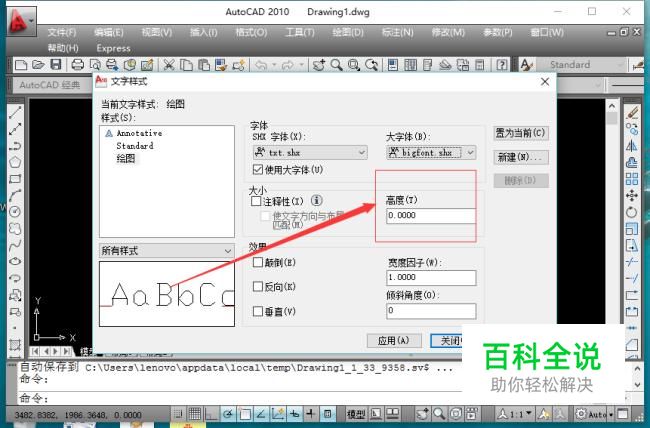
Task: Select the Move modify tool
Action: pos(632,195)
